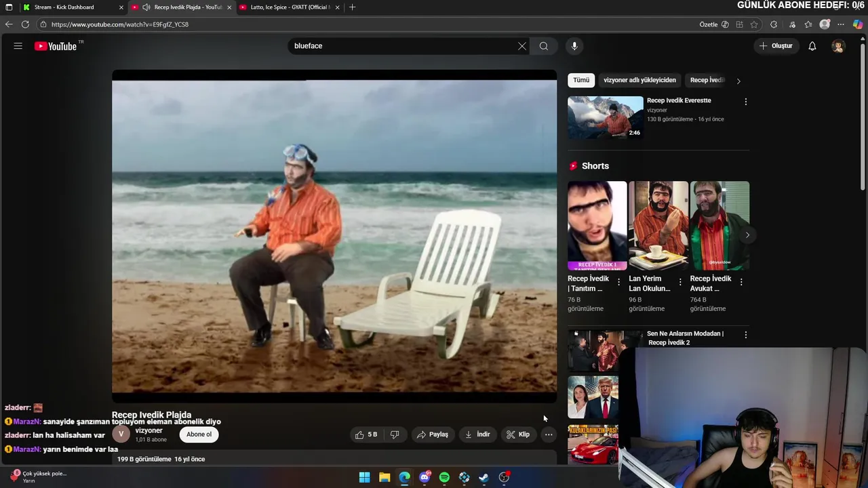Open the weather widget in taskbar

pos(37,476)
